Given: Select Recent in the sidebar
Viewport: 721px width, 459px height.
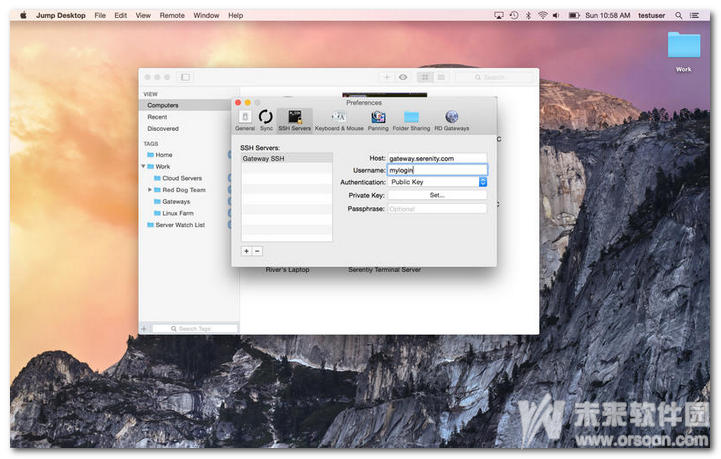Looking at the screenshot, I should tap(157, 117).
